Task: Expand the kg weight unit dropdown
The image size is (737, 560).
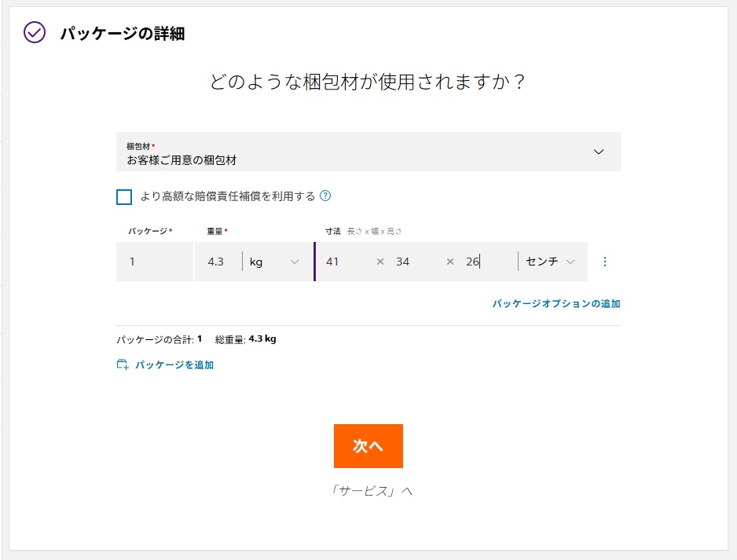Action: [x=275, y=262]
